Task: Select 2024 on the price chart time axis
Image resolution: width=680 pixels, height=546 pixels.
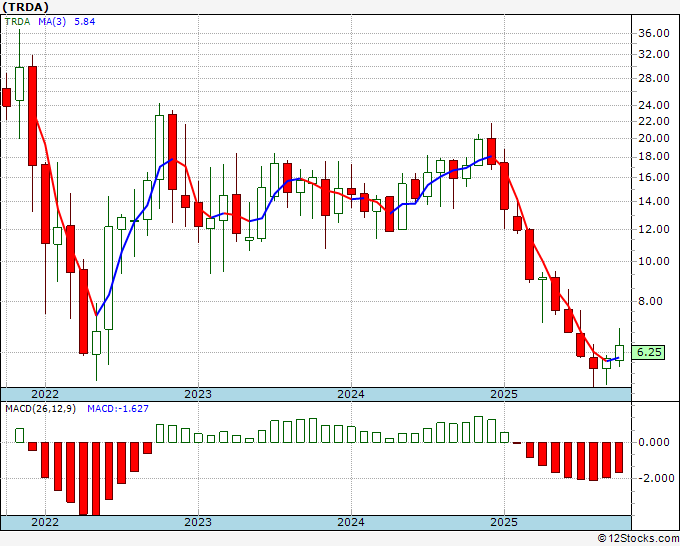Action: pyautogui.click(x=351, y=394)
